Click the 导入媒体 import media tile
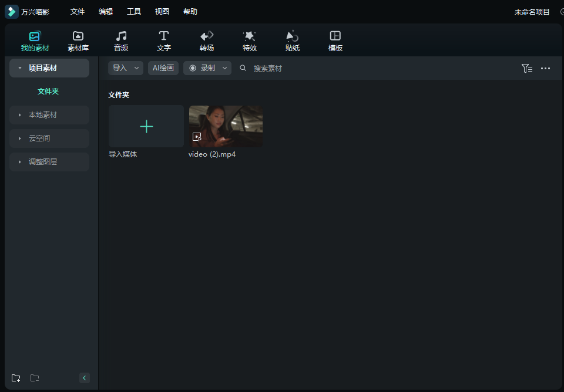 pyautogui.click(x=146, y=126)
